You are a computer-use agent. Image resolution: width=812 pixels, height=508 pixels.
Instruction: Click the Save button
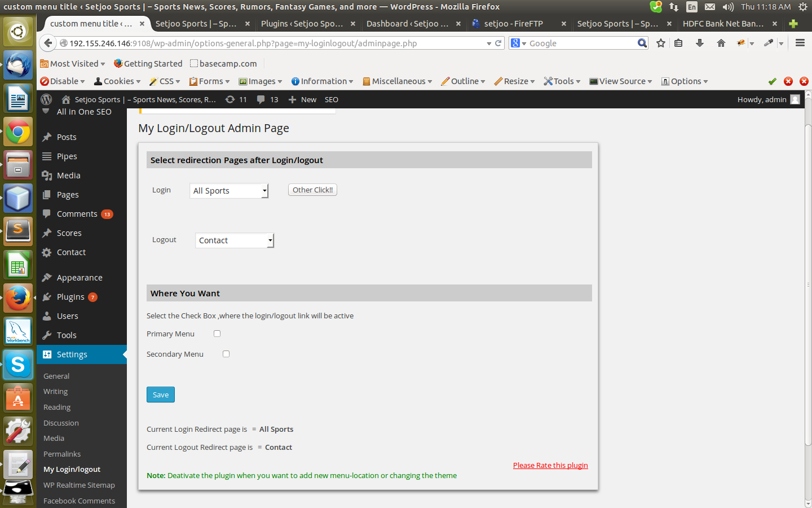click(161, 395)
